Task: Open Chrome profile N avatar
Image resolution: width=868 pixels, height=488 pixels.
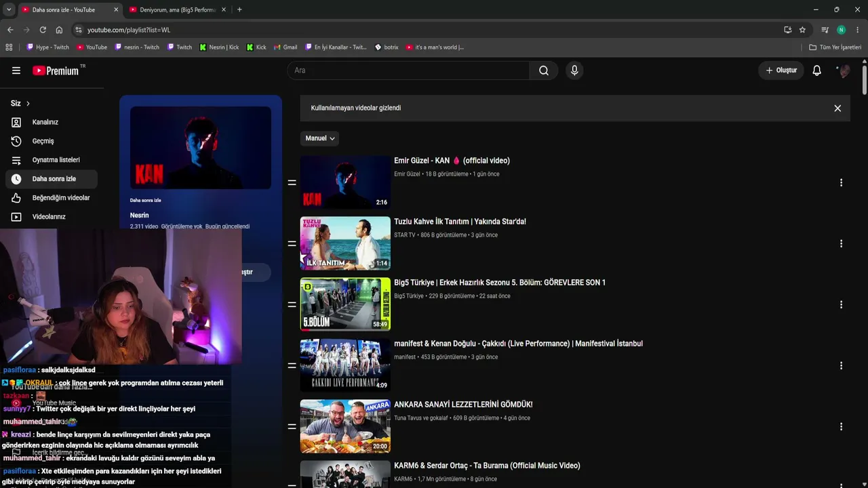Action: (842, 30)
